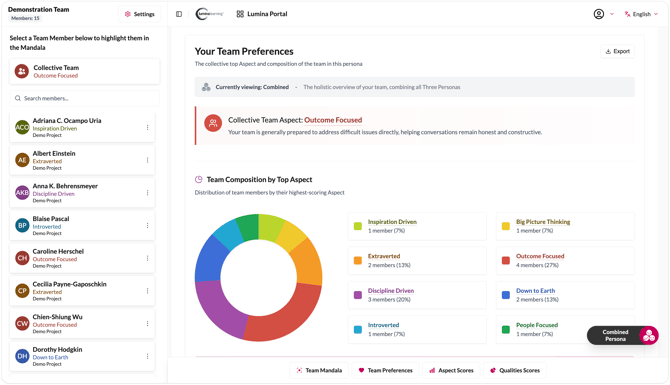The height and width of the screenshot is (385, 670).
Task: Export the team preferences
Action: click(x=617, y=51)
